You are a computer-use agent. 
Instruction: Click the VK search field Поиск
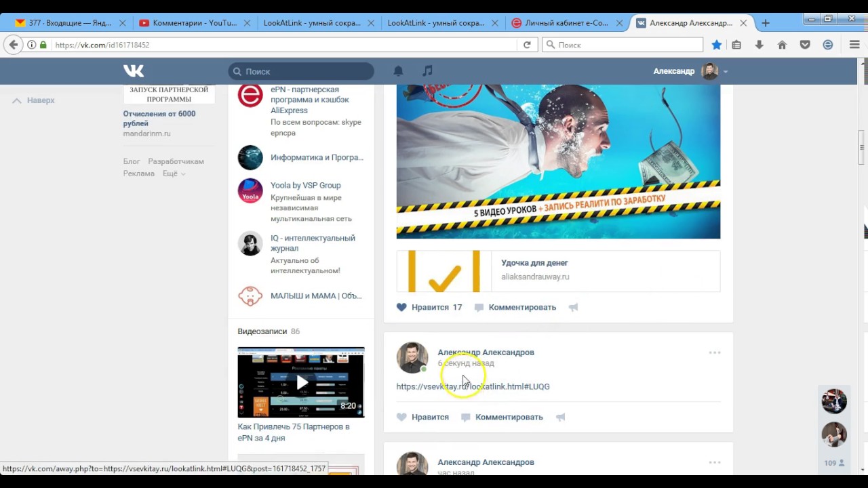pos(301,71)
